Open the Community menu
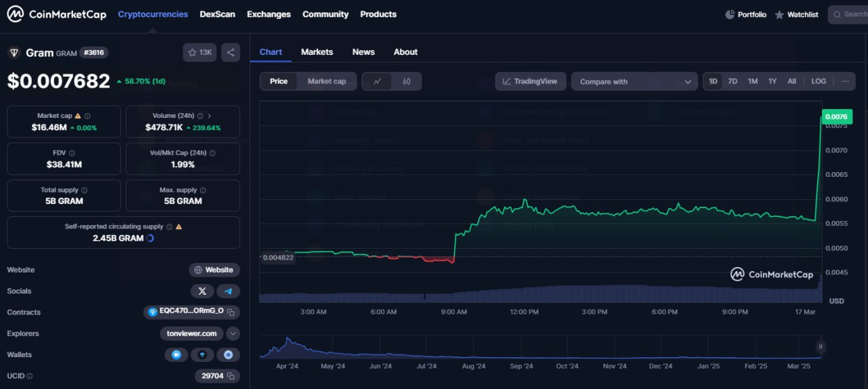 coord(325,14)
